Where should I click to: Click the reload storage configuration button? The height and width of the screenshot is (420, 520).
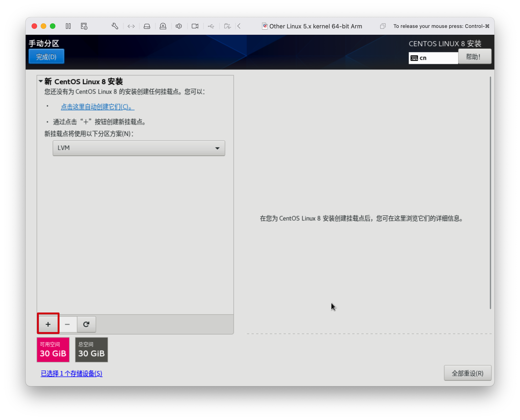pyautogui.click(x=87, y=324)
